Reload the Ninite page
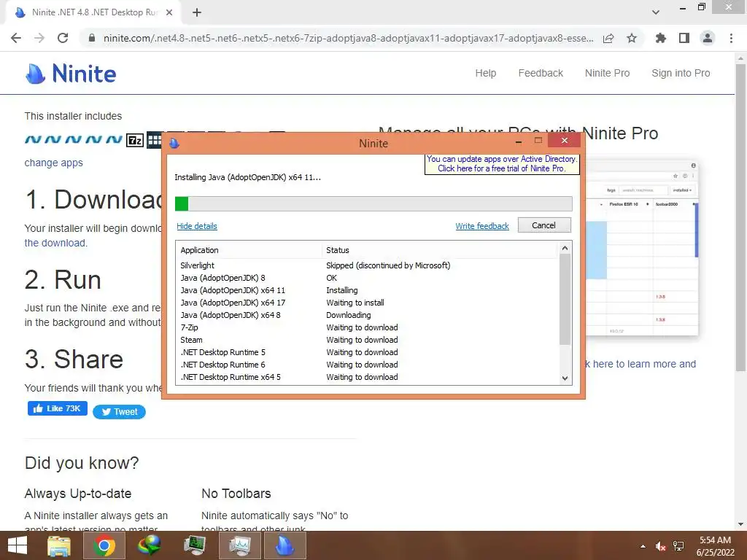 [x=63, y=38]
